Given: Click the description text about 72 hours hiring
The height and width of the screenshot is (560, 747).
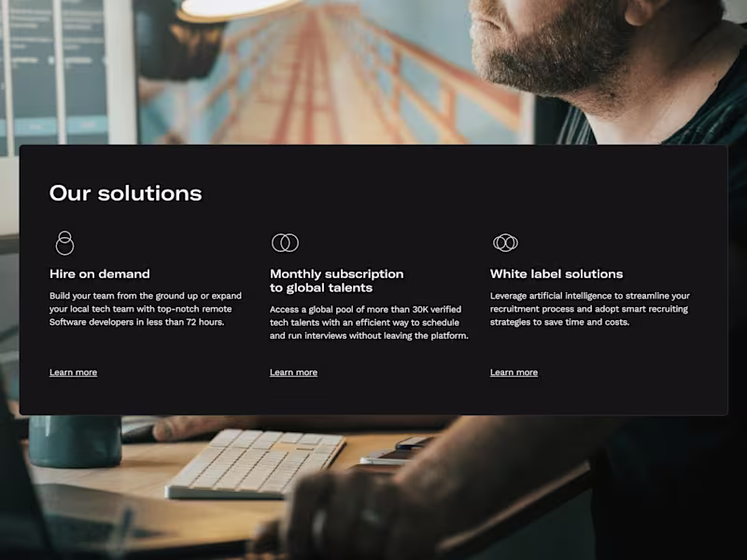Looking at the screenshot, I should click(146, 309).
